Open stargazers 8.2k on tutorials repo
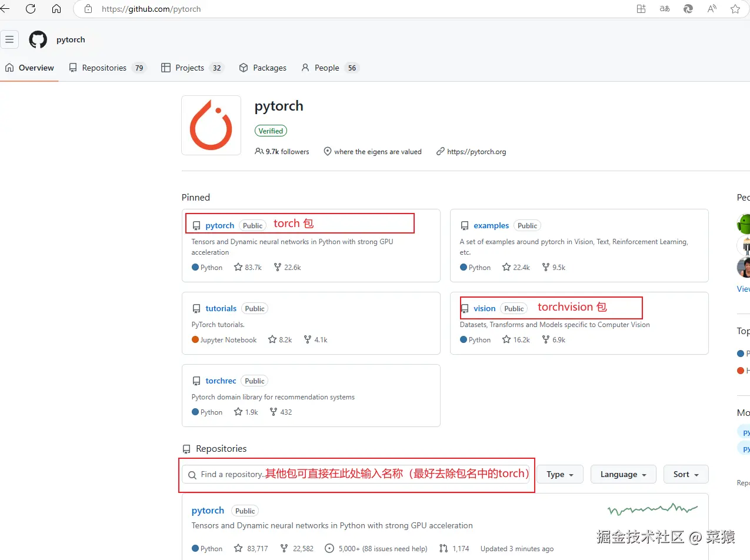750x560 pixels. coord(280,339)
